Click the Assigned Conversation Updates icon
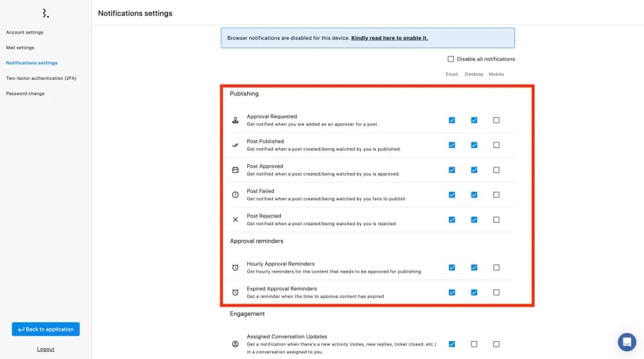The height and width of the screenshot is (359, 644). pyautogui.click(x=235, y=344)
